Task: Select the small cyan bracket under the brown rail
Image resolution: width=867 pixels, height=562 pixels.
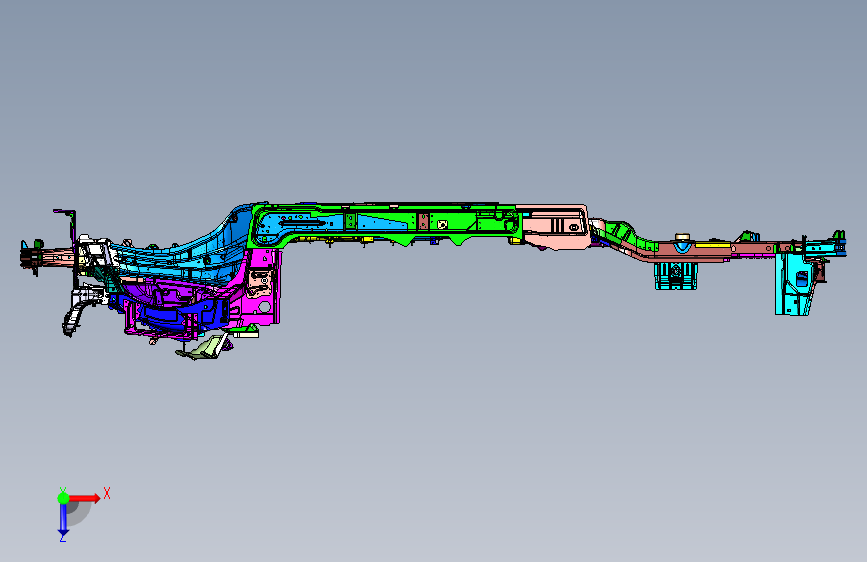Action: click(x=675, y=276)
